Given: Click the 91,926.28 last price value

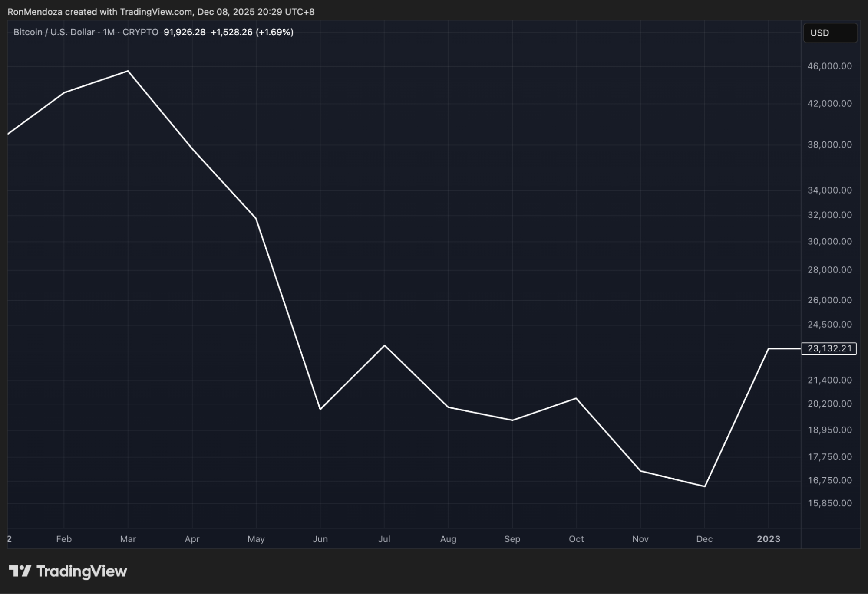Looking at the screenshot, I should 185,32.
